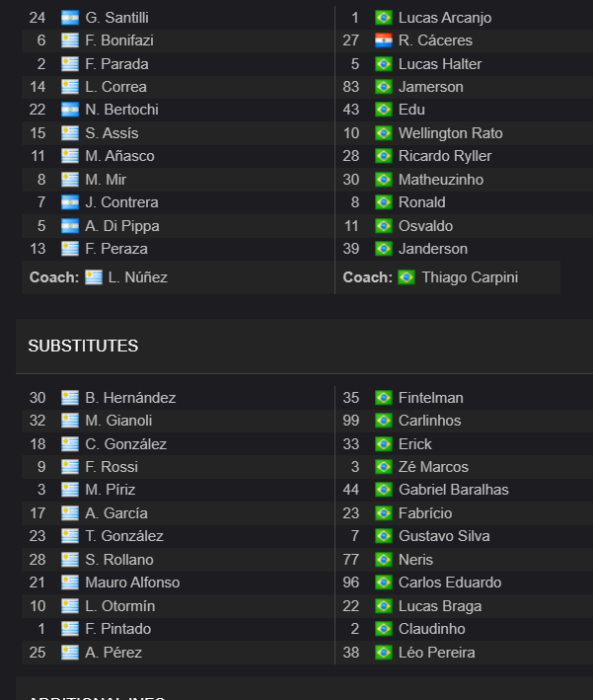
Task: Open Carlos Eduardo substitute profile
Action: (x=450, y=583)
